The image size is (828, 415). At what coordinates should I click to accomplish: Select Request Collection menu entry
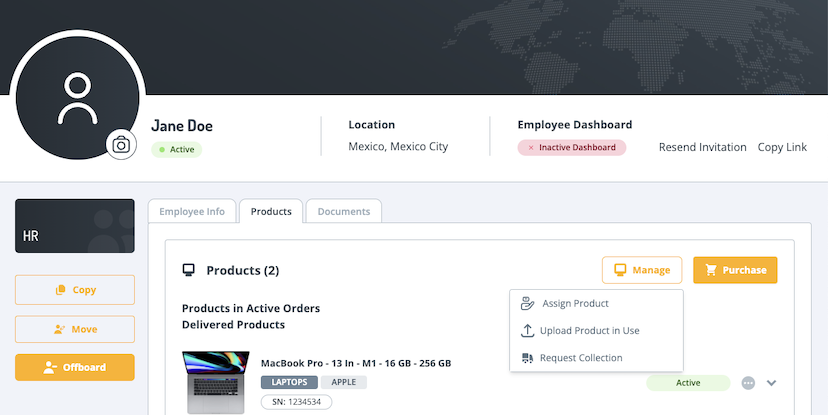tap(581, 358)
